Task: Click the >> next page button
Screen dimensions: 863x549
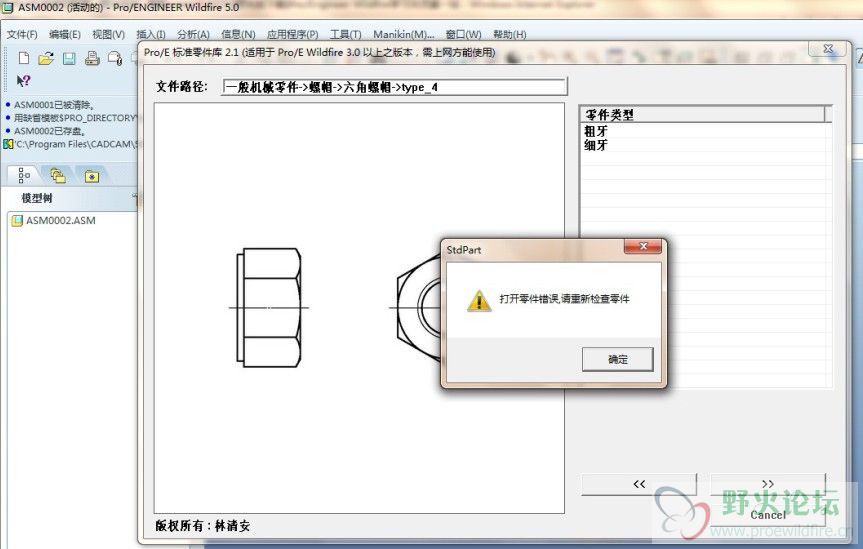Action: click(768, 483)
